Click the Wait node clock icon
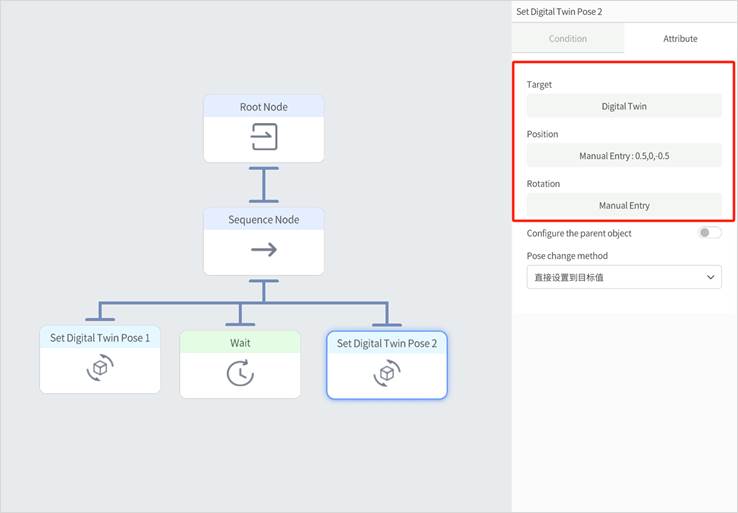The width and height of the screenshot is (738, 513). coord(240,372)
